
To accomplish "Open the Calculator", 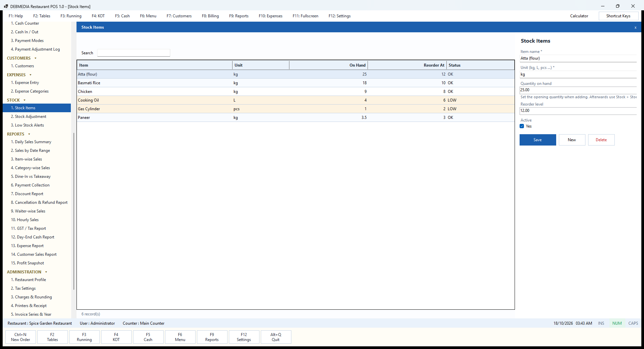I will [579, 16].
